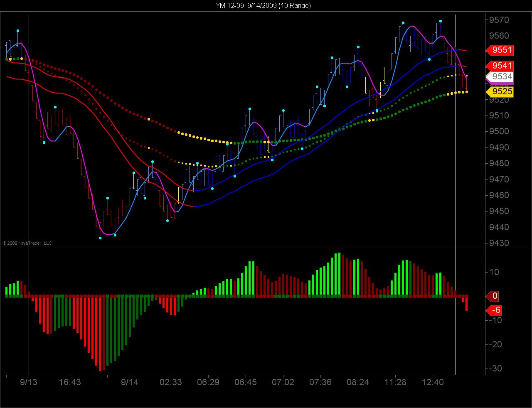Select the 0 indicator value marker
The width and height of the screenshot is (532, 408).
point(493,296)
